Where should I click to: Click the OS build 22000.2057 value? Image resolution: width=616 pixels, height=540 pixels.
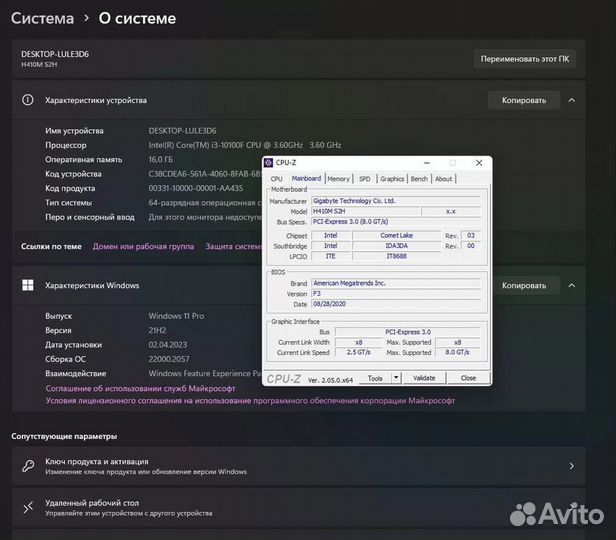(x=169, y=359)
